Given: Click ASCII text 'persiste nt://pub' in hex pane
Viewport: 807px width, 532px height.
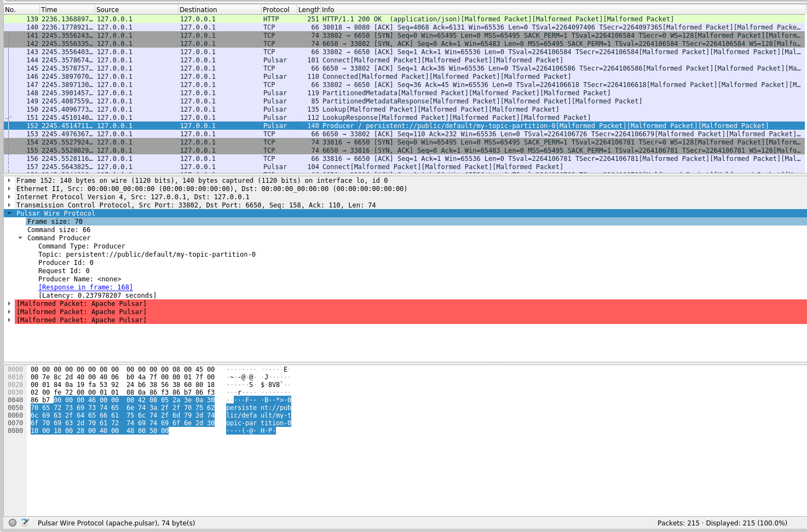Looking at the screenshot, I should click(x=258, y=408).
